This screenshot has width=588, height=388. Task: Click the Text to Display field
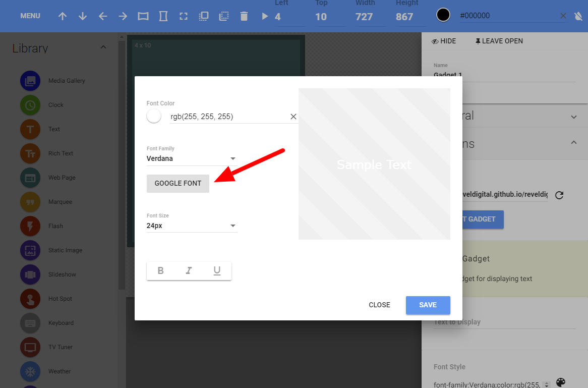coord(504,322)
